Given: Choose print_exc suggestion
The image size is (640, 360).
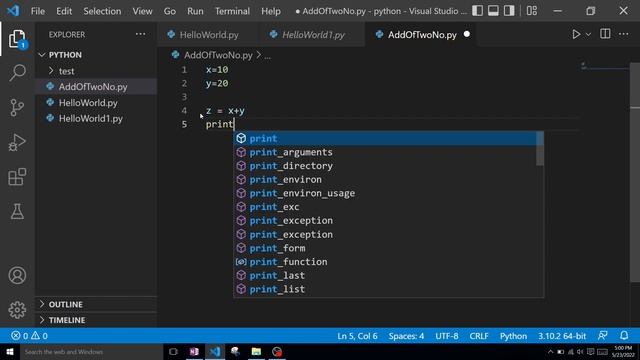Looking at the screenshot, I should (x=385, y=207).
